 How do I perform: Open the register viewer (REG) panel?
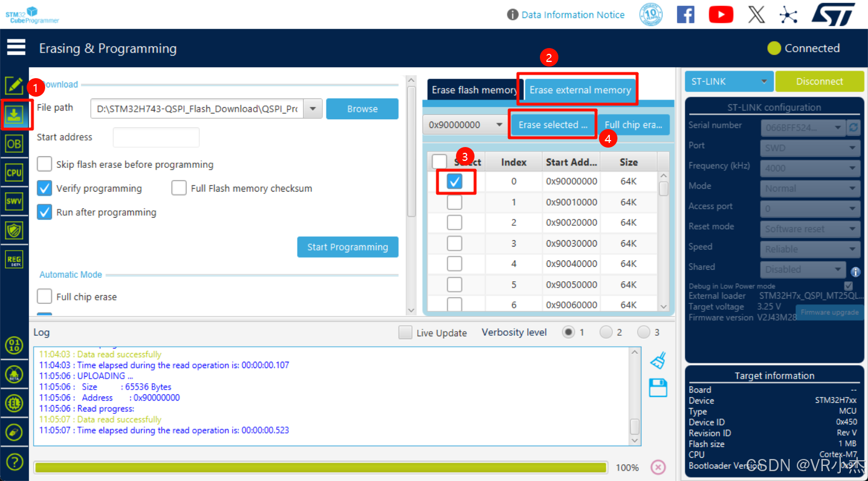(16, 259)
